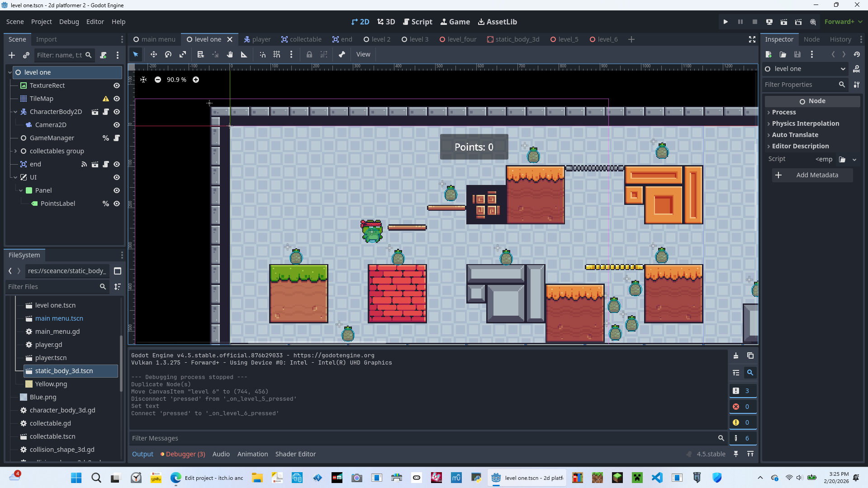Open the View menu button in viewport toolbar
This screenshot has height=488, width=868.
363,54
